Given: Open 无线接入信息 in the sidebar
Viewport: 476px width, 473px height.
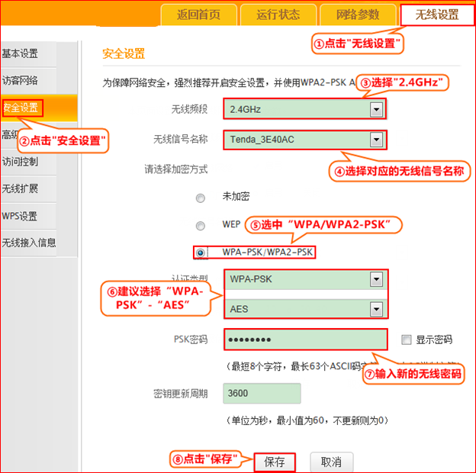Looking at the screenshot, I should point(29,243).
